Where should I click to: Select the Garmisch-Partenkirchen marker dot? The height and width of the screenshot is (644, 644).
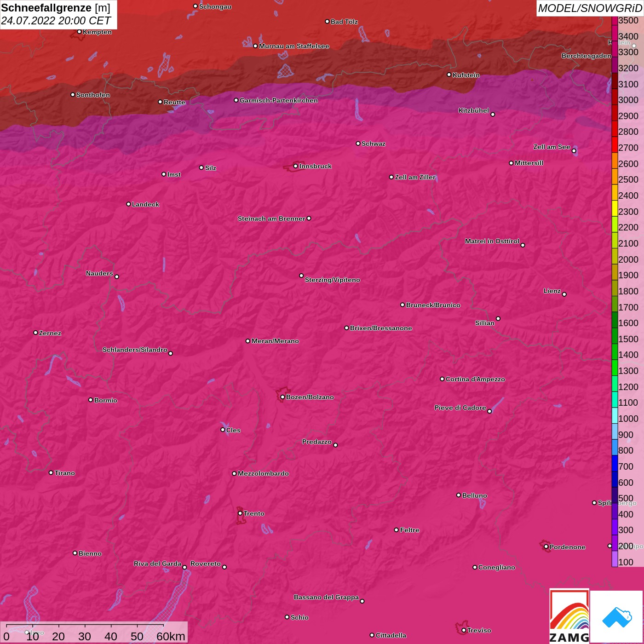tap(236, 100)
